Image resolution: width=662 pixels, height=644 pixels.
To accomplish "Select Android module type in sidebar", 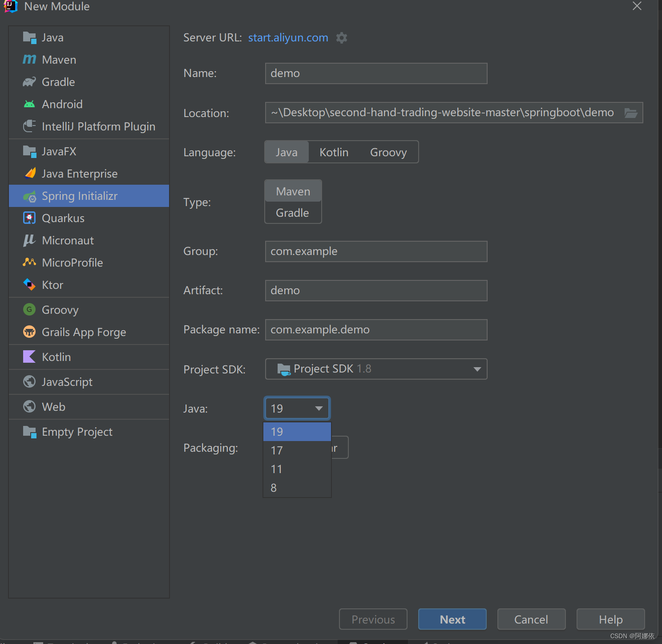I will (x=89, y=104).
